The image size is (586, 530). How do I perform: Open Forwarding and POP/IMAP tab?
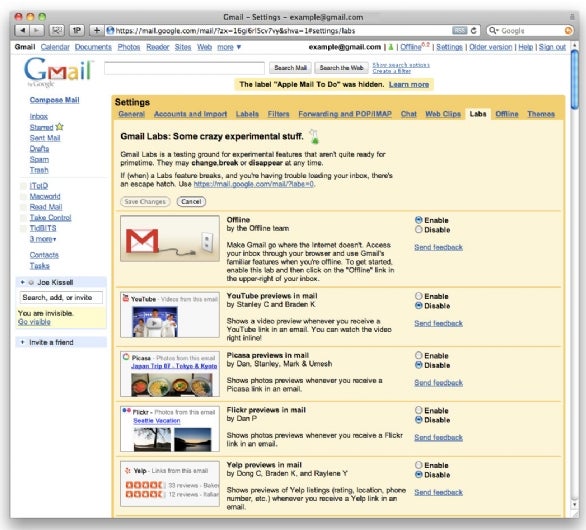[345, 114]
